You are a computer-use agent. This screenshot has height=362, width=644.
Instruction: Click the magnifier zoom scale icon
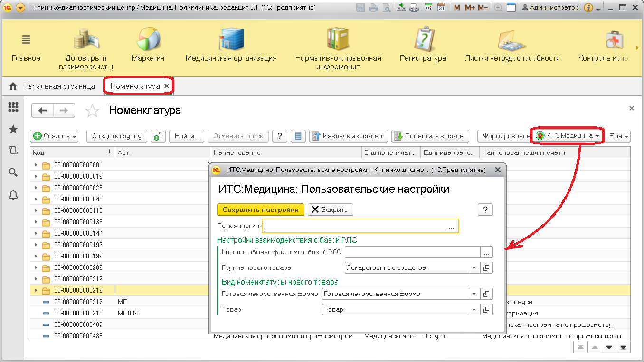pyautogui.click(x=498, y=8)
